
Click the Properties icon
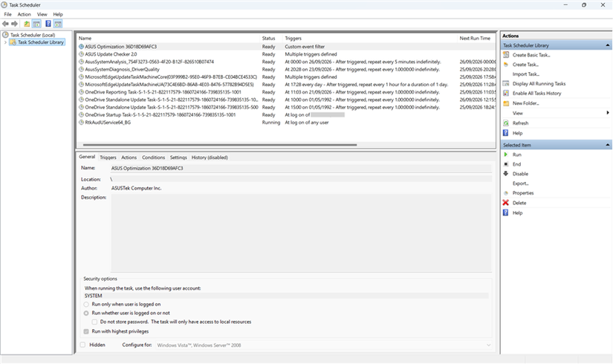tap(506, 193)
